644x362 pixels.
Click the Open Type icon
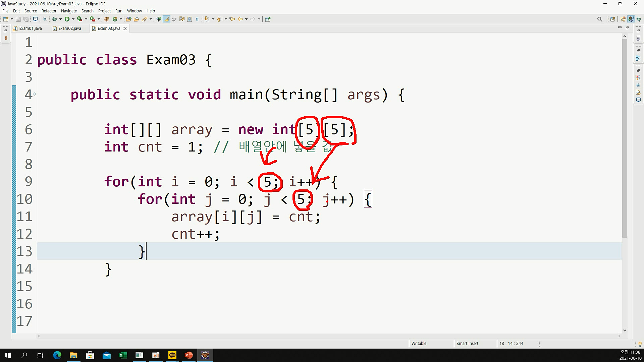(x=128, y=19)
